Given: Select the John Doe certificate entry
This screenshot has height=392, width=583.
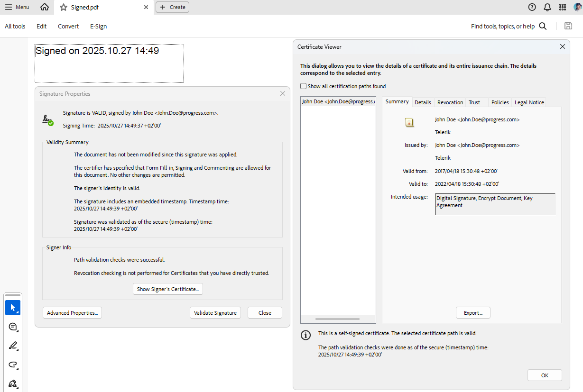Looking at the screenshot, I should pyautogui.click(x=338, y=101).
